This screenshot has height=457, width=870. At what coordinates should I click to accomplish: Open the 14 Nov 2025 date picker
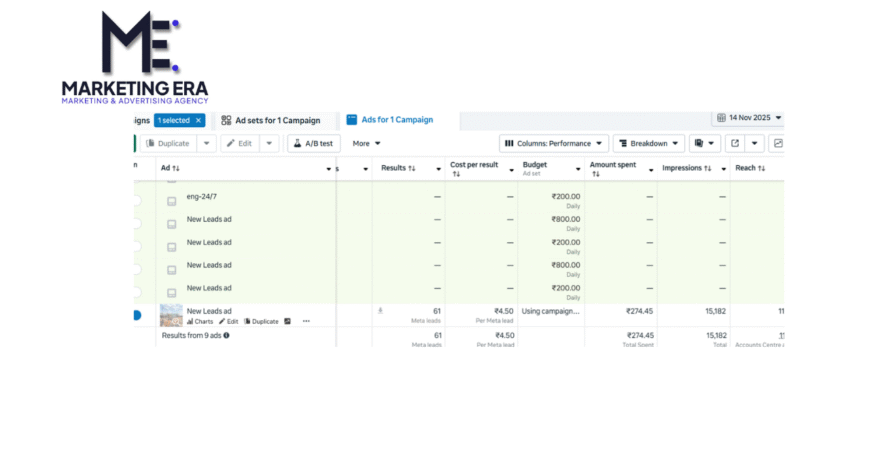pyautogui.click(x=748, y=118)
